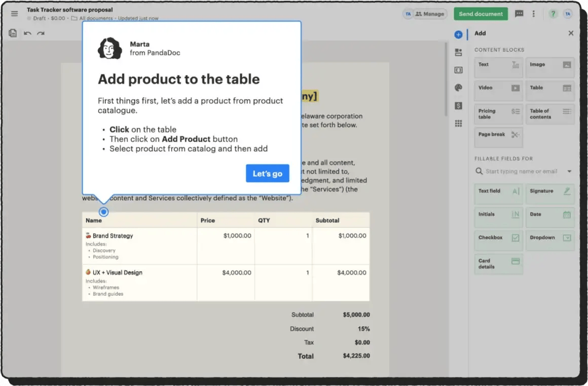The height and width of the screenshot is (386, 588).
Task: Click the Let's go button
Action: (267, 174)
